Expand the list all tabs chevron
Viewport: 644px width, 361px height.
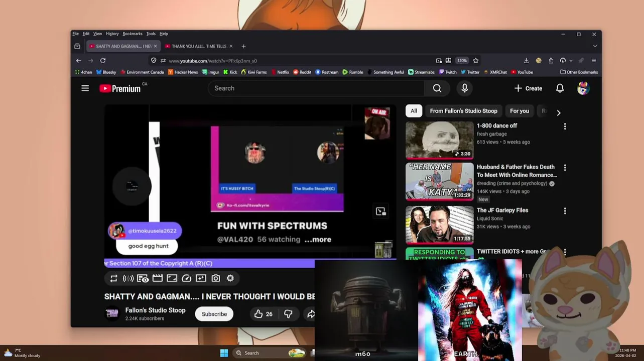[x=595, y=46]
